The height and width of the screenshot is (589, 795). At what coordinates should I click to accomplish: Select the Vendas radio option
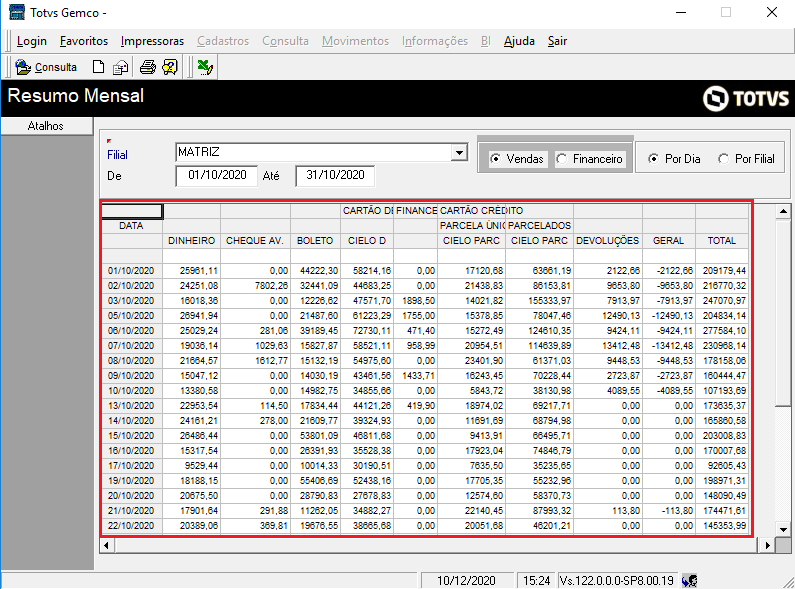pyautogui.click(x=517, y=159)
